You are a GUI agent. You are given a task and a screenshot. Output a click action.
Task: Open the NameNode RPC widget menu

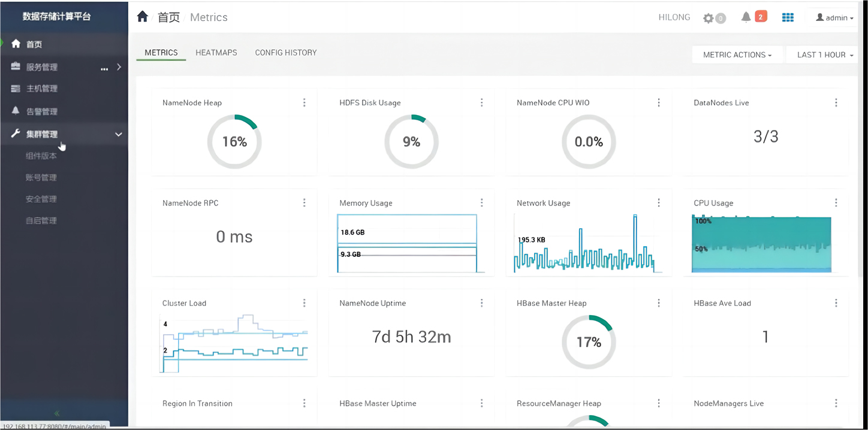tap(305, 203)
